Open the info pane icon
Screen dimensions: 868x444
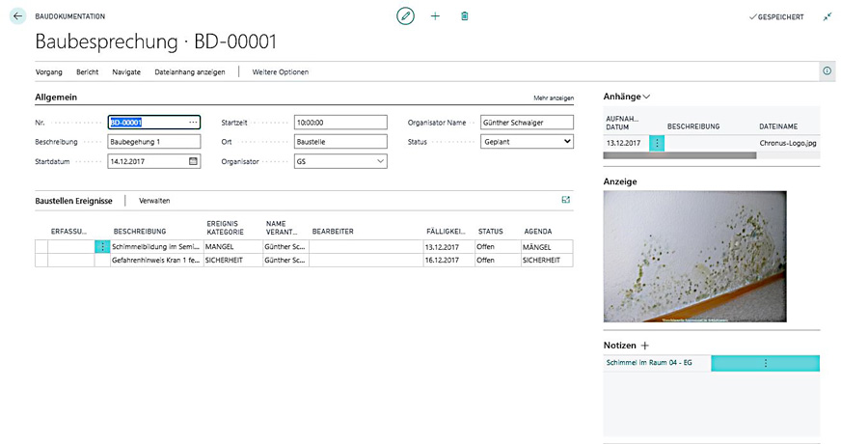pyautogui.click(x=827, y=71)
